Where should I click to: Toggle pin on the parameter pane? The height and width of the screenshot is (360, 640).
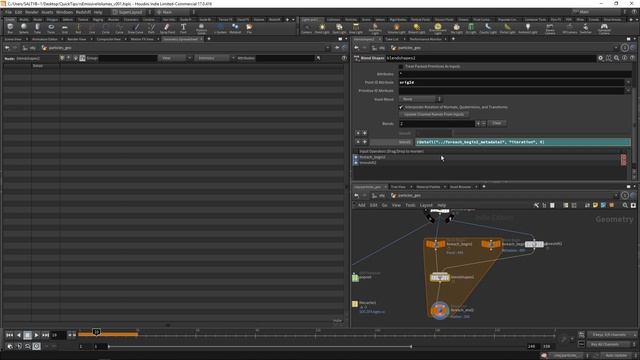click(x=624, y=48)
